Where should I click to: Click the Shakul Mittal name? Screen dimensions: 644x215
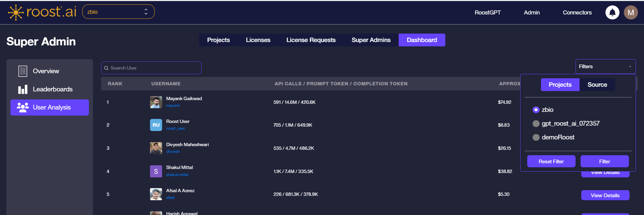(180, 167)
